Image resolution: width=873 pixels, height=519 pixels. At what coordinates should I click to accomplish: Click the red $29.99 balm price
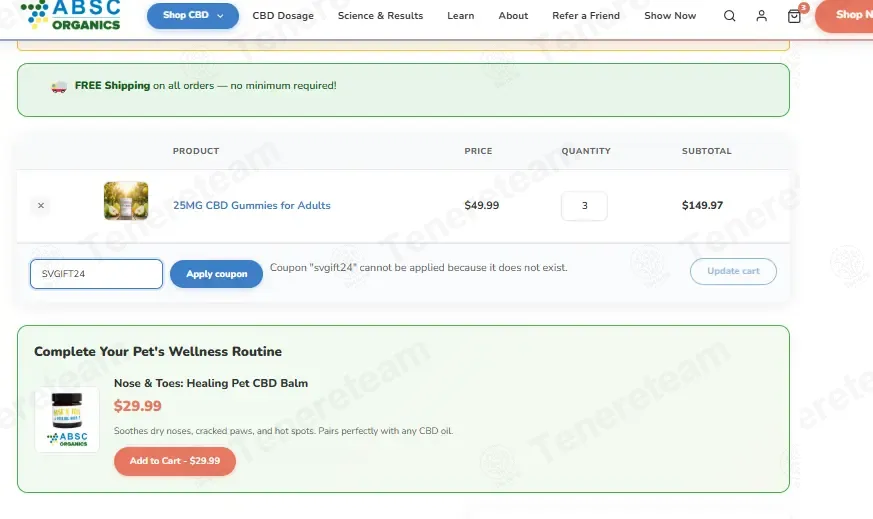pos(138,406)
